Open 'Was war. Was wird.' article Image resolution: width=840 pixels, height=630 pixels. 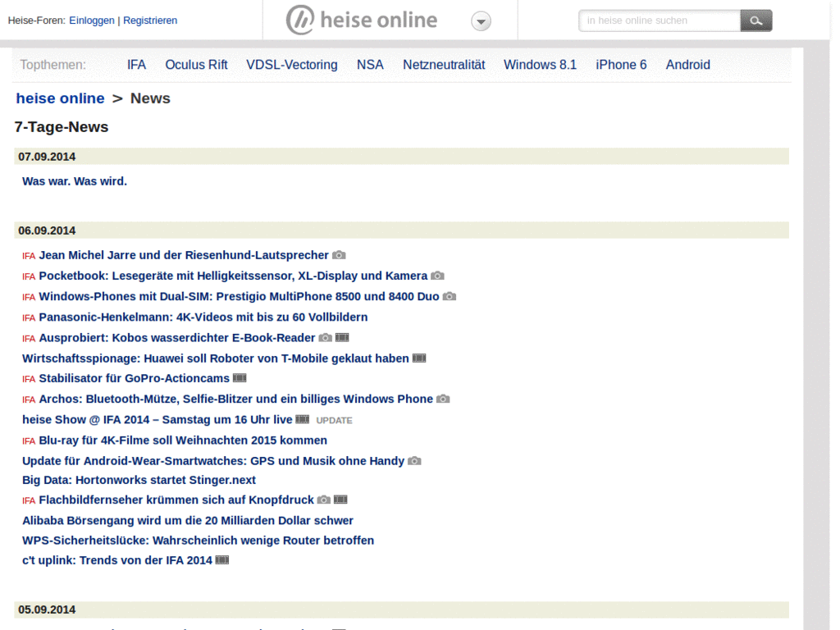(x=75, y=181)
